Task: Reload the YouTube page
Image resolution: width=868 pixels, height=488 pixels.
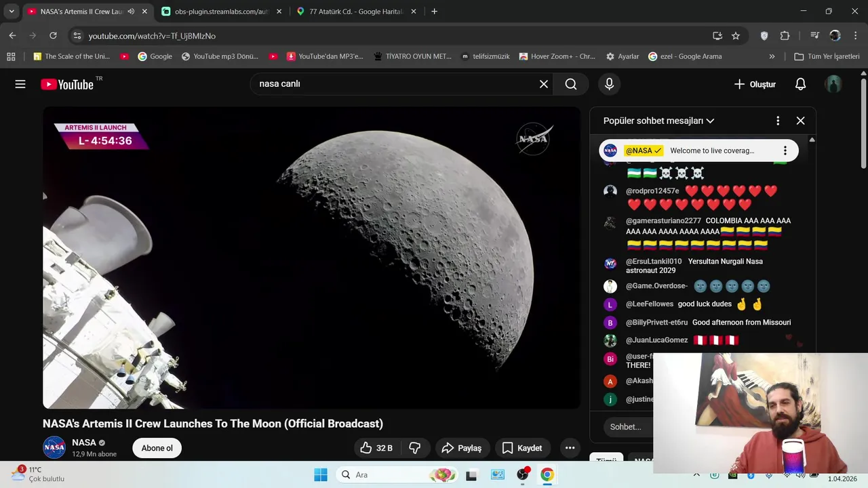Action: coord(53,36)
